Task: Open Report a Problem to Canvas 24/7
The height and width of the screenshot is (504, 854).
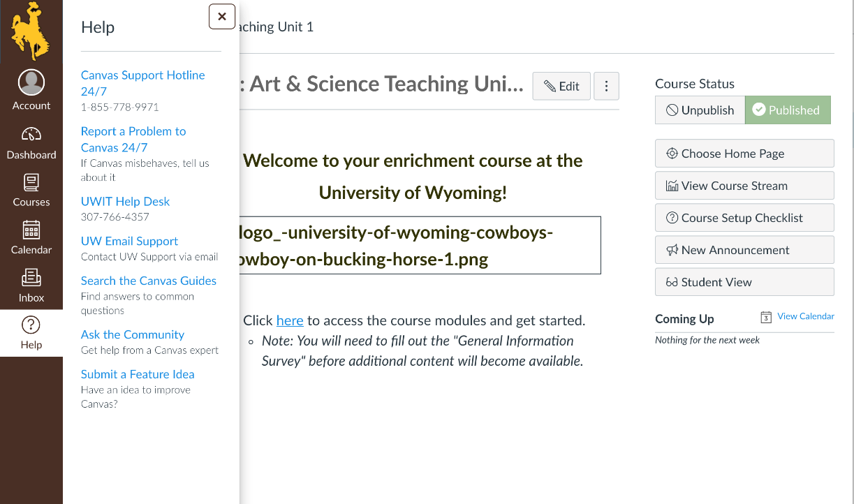Action: tap(133, 139)
